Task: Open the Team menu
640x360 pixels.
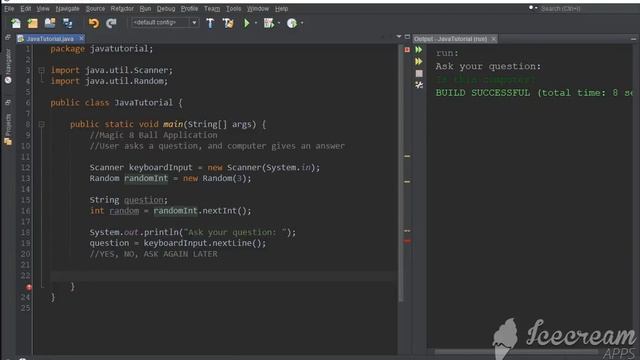Action: pyautogui.click(x=212, y=9)
